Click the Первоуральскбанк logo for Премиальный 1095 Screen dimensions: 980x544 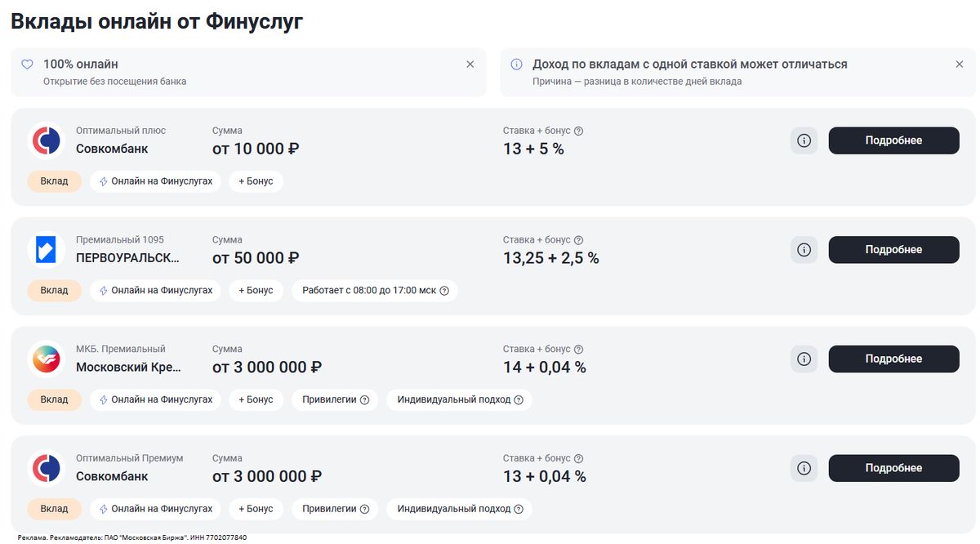click(47, 250)
